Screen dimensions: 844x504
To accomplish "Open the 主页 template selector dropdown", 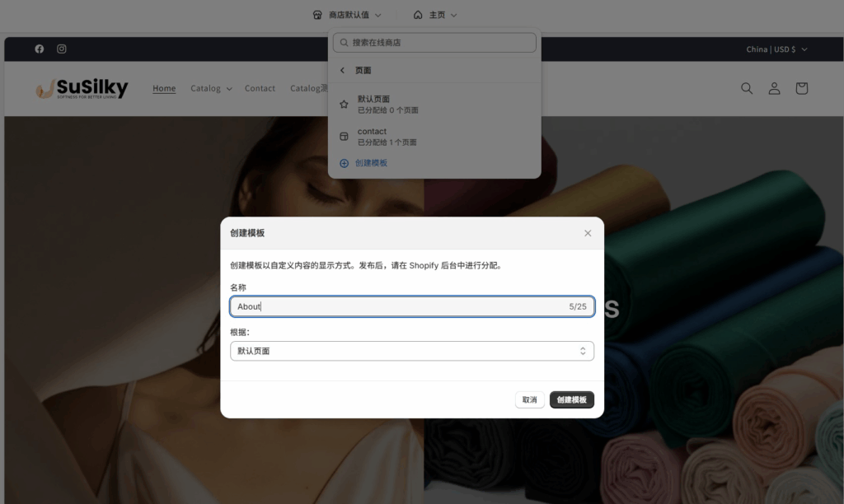I will tap(435, 15).
